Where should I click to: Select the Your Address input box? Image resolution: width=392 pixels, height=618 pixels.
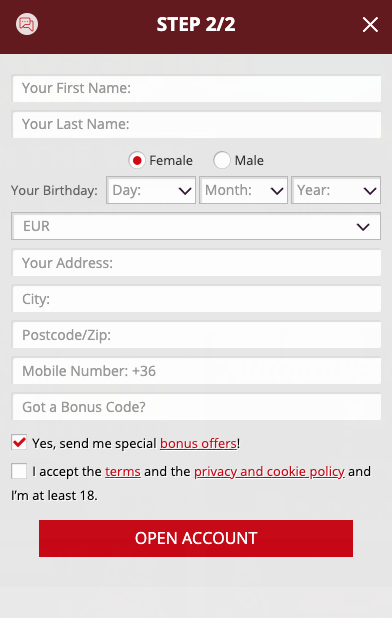[x=196, y=263]
